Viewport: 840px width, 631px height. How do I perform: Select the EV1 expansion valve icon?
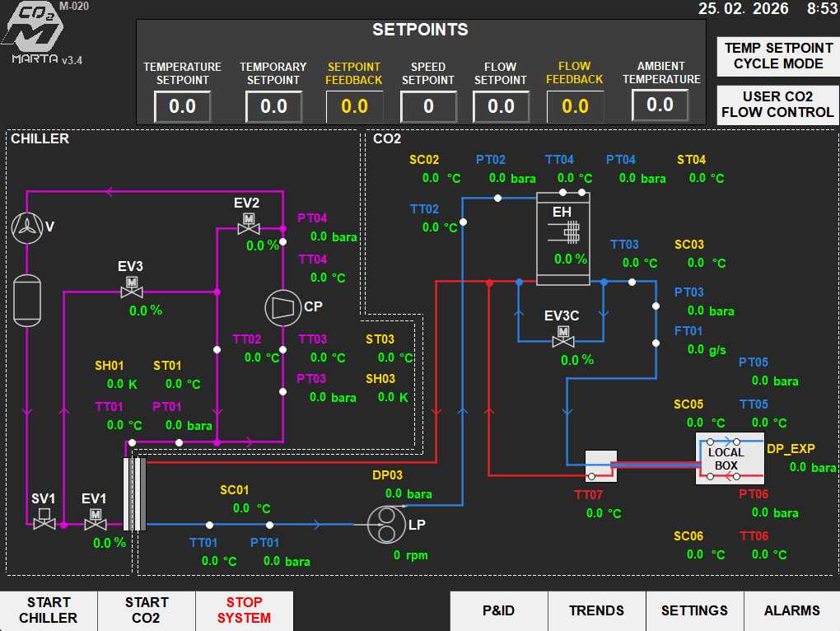coord(95,519)
